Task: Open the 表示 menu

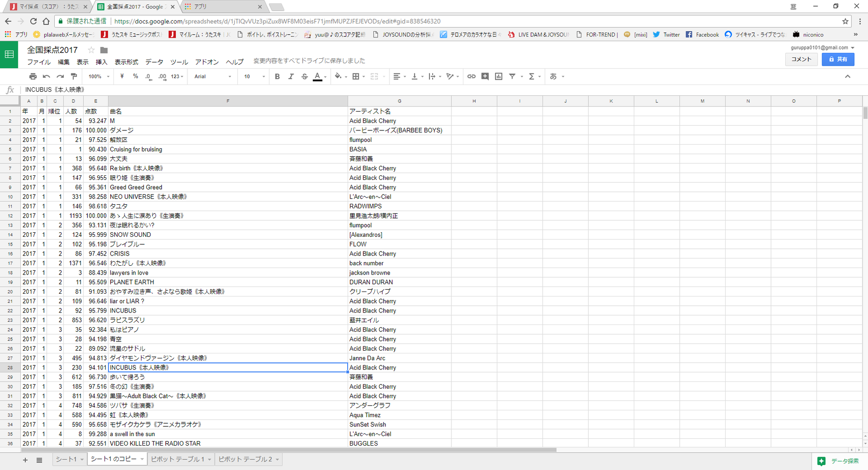Action: [82, 62]
